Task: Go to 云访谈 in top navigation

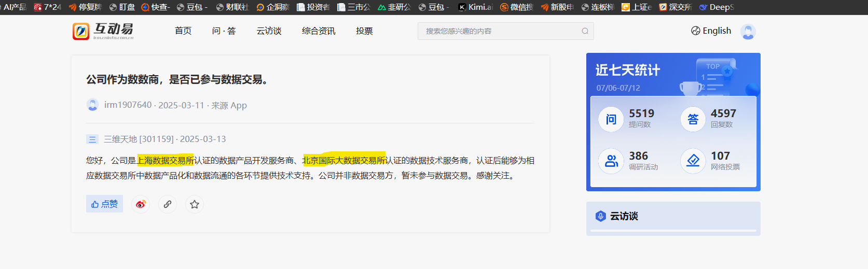Action: pos(269,31)
